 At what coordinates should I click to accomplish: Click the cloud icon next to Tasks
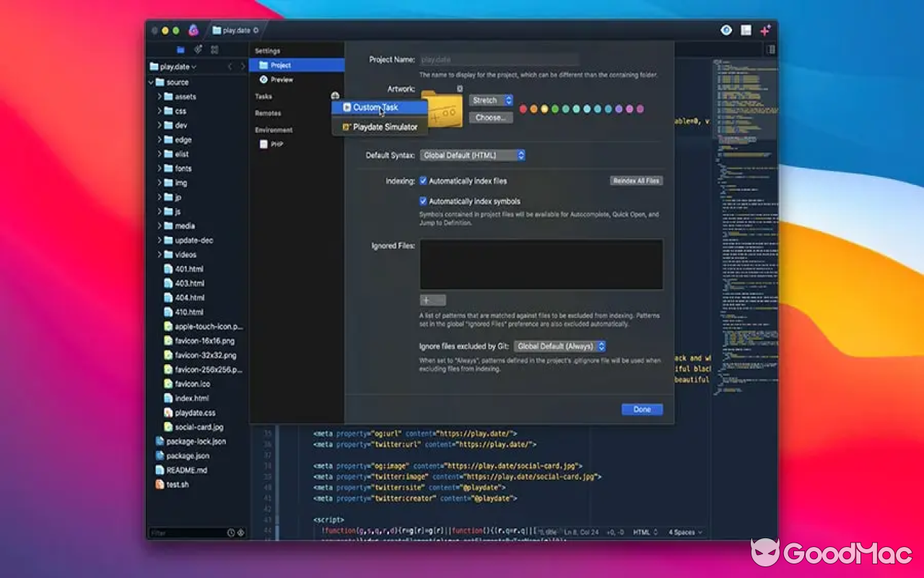click(x=335, y=96)
